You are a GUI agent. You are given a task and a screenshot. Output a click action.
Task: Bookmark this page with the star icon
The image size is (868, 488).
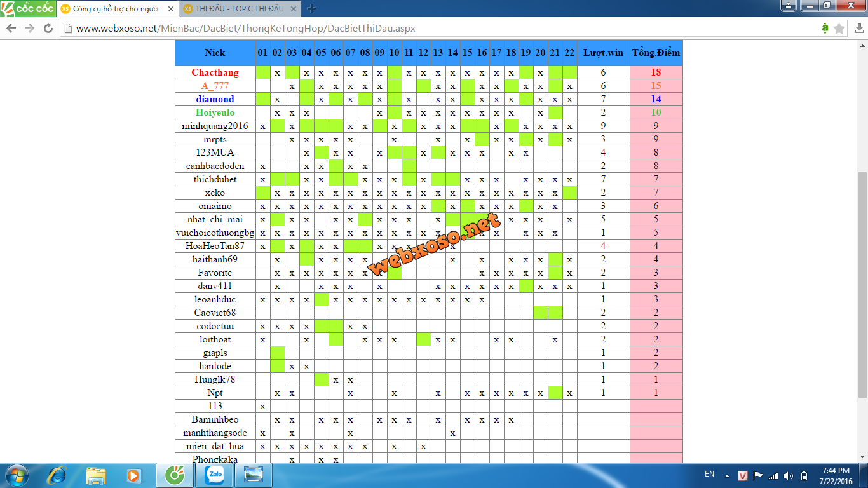coord(839,29)
